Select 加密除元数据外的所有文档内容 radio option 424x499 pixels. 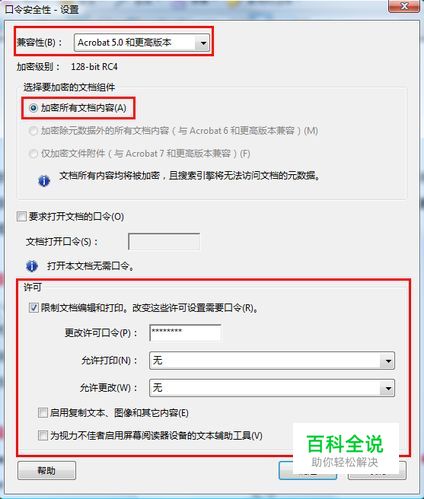click(x=33, y=131)
